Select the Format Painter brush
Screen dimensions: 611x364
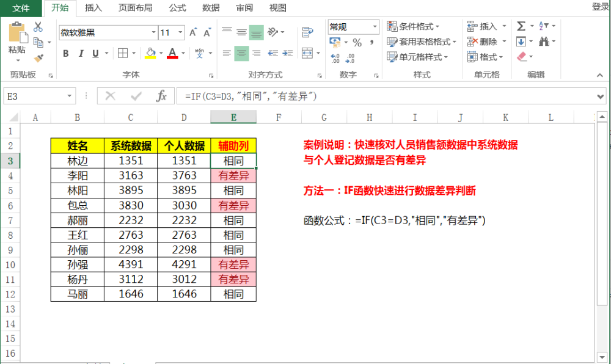[x=38, y=58]
